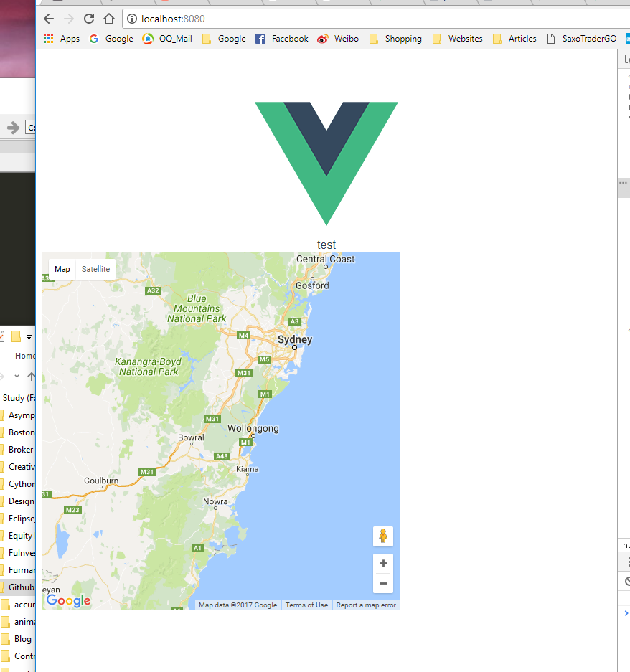Click the 'test' text above the map
This screenshot has height=672, width=630.
click(326, 245)
